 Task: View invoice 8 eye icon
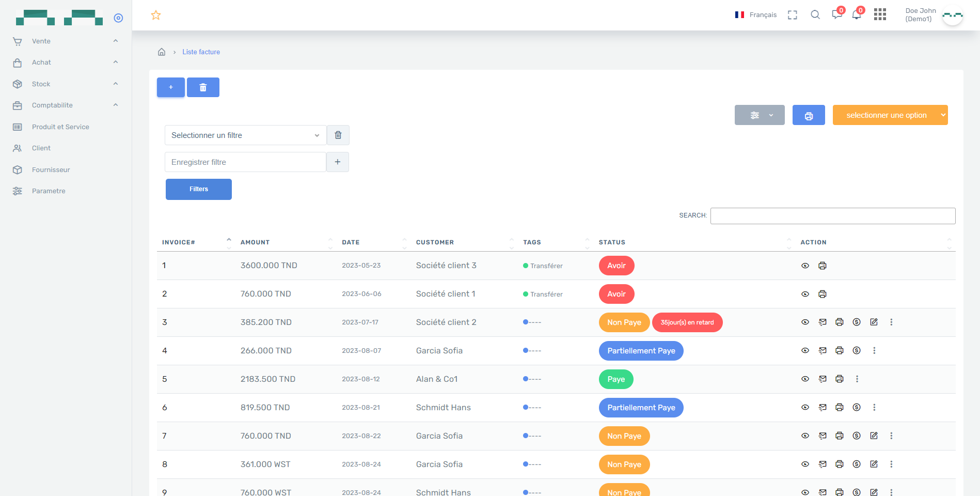[805, 464]
